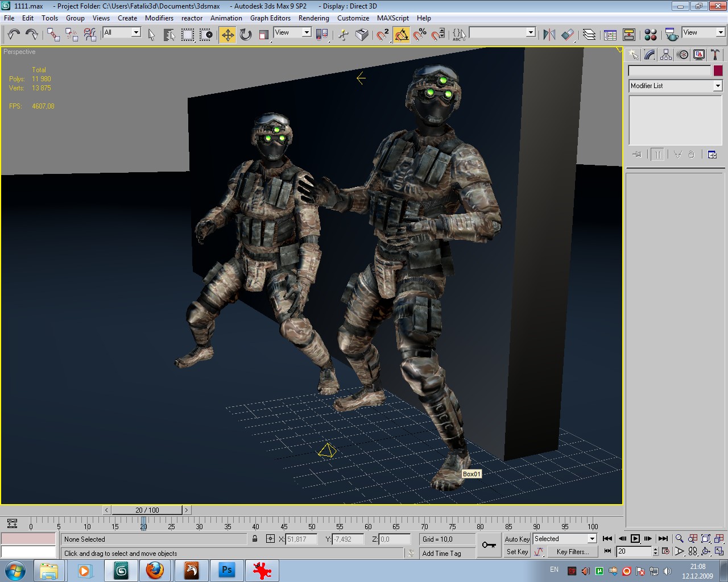Open the Material Editor

tap(651, 35)
